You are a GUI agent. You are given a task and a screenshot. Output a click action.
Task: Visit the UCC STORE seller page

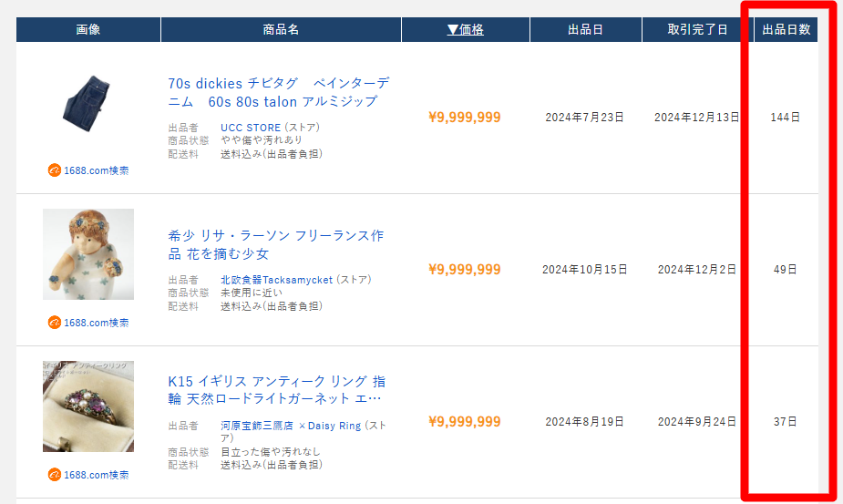(251, 128)
